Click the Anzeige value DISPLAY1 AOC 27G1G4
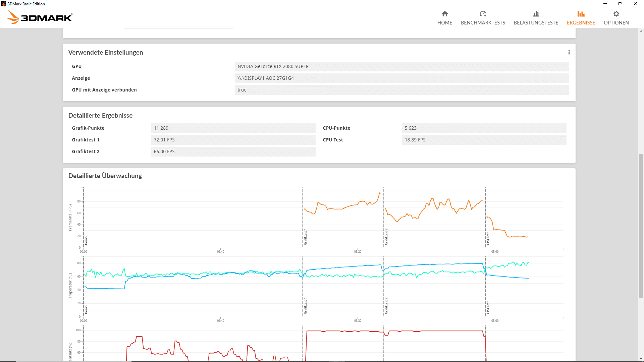Screen dimensions: 644x362 click(x=402, y=78)
